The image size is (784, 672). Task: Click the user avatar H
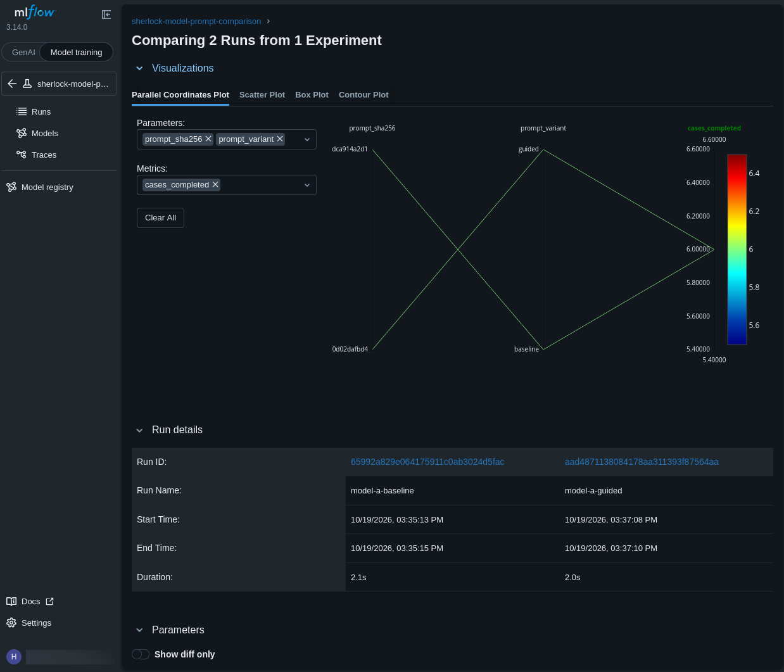(14, 657)
